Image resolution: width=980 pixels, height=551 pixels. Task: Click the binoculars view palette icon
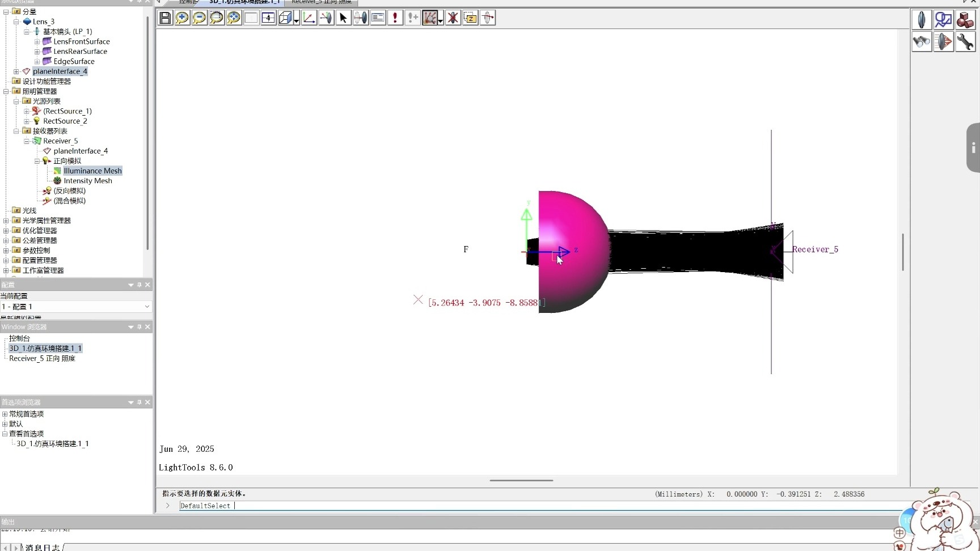point(922,41)
